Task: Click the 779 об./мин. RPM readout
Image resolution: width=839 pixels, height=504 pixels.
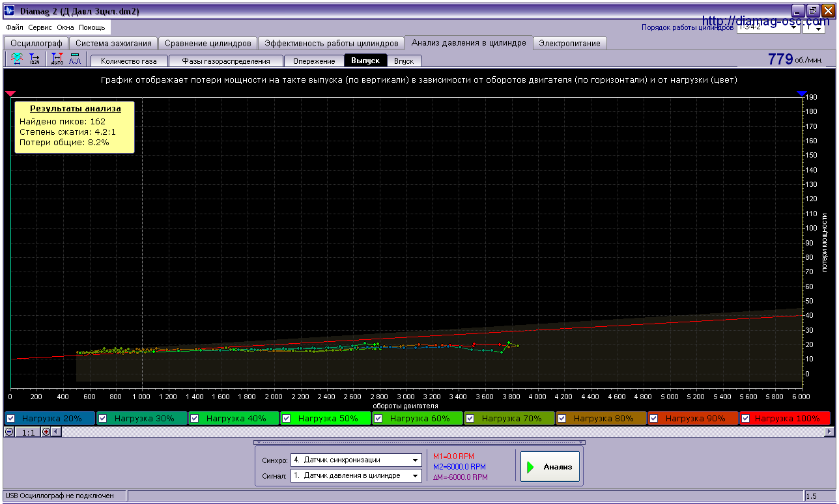Action: click(795, 59)
